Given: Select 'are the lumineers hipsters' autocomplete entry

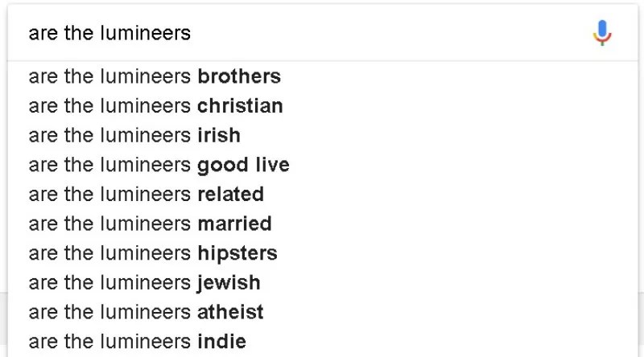Looking at the screenshot, I should [x=153, y=253].
